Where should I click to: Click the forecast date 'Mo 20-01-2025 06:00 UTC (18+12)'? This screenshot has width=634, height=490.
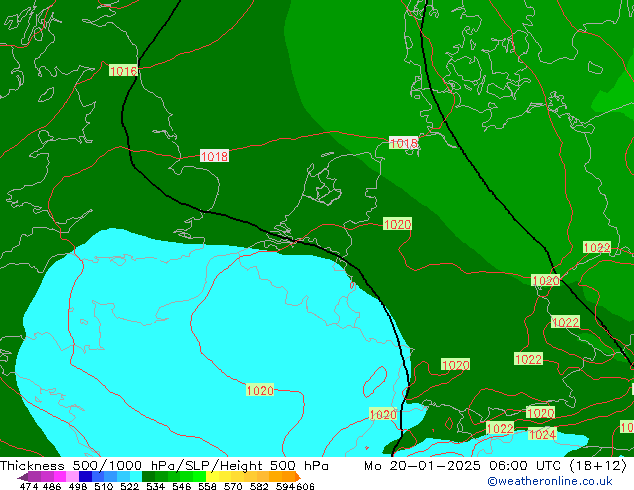(496, 466)
